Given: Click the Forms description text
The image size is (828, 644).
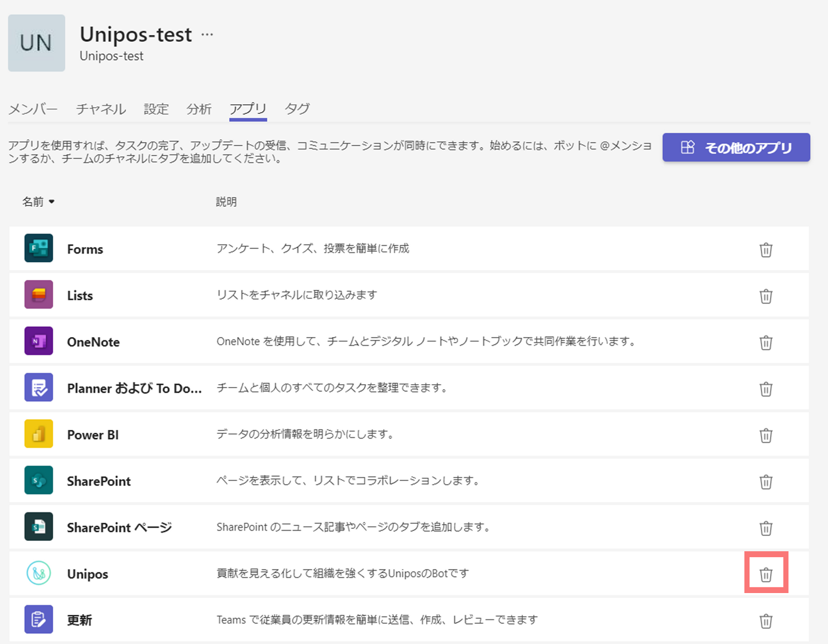Looking at the screenshot, I should pyautogui.click(x=313, y=248).
